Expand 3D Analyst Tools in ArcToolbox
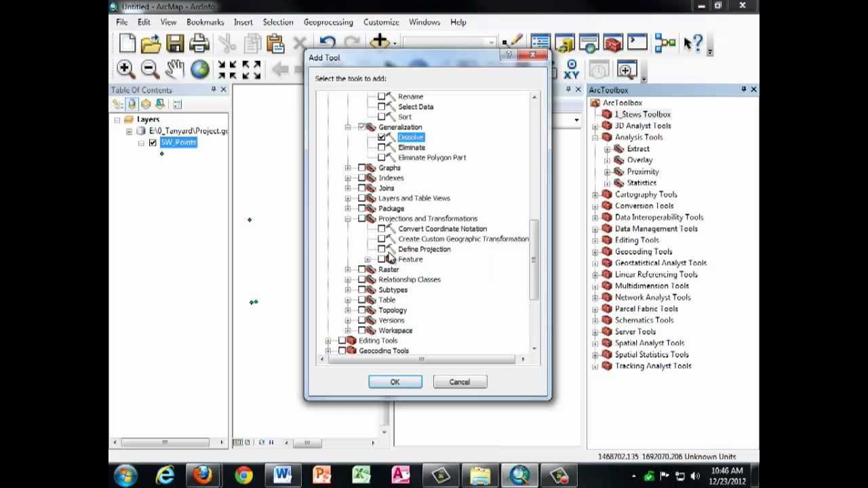This screenshot has width=868, height=488. pos(595,126)
